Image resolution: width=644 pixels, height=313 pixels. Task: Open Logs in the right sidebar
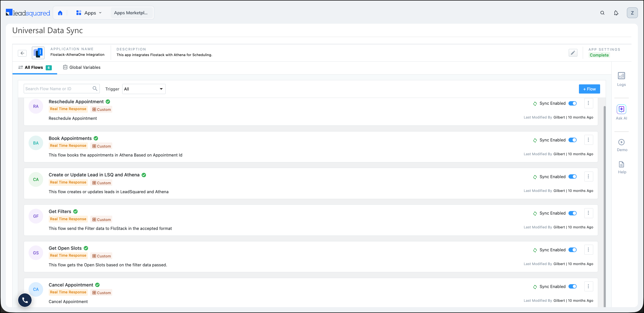pos(622,79)
